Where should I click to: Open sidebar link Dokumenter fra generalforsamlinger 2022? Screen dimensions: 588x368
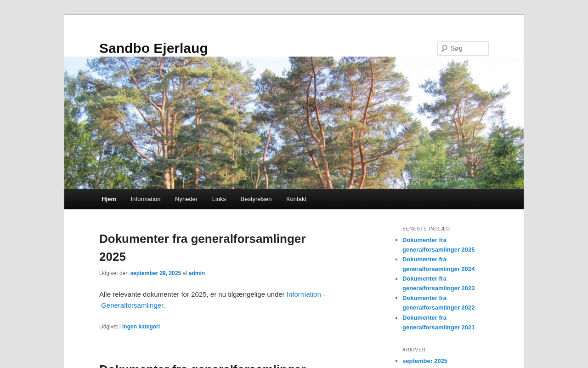(438, 303)
